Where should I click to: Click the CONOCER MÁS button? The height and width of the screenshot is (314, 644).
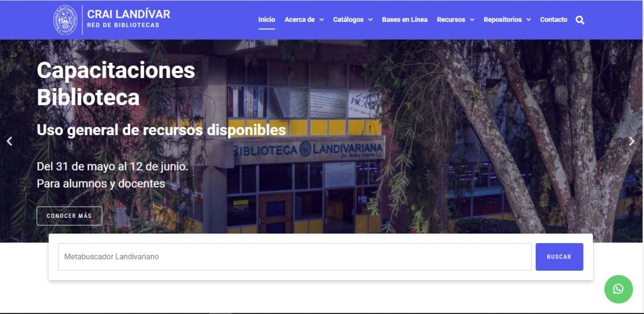(69, 216)
